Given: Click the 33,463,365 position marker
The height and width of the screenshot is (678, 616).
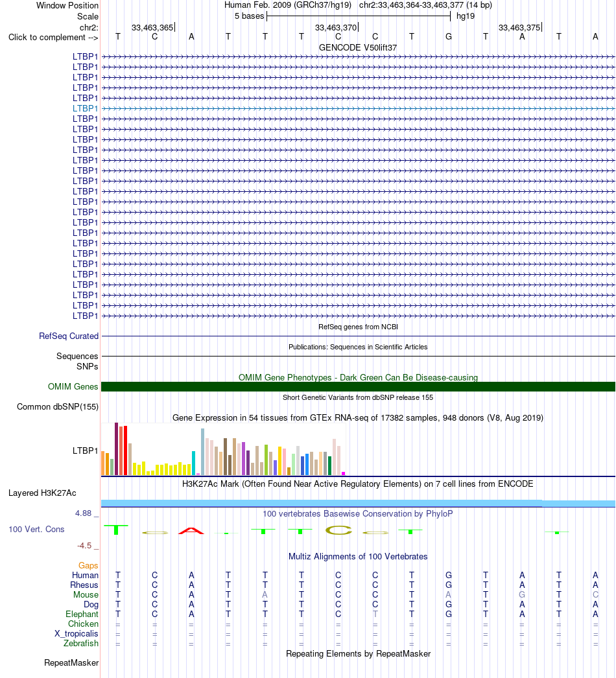Looking at the screenshot, I should tap(152, 28).
